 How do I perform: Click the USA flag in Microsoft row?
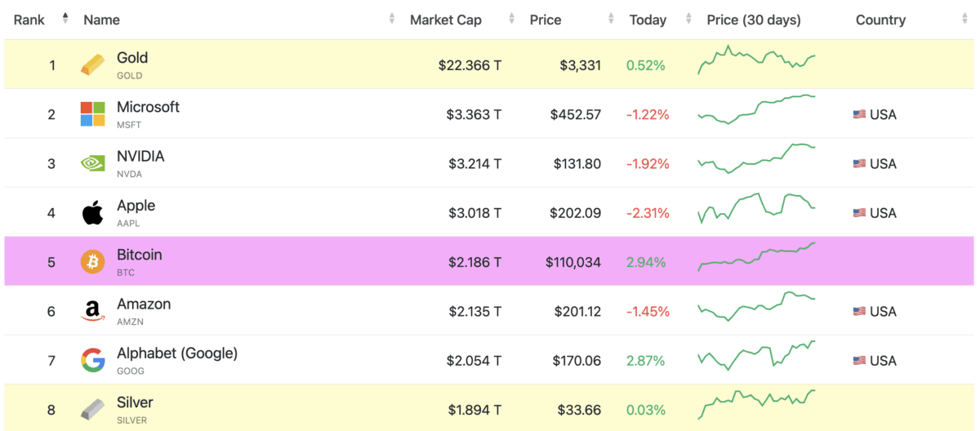(859, 115)
